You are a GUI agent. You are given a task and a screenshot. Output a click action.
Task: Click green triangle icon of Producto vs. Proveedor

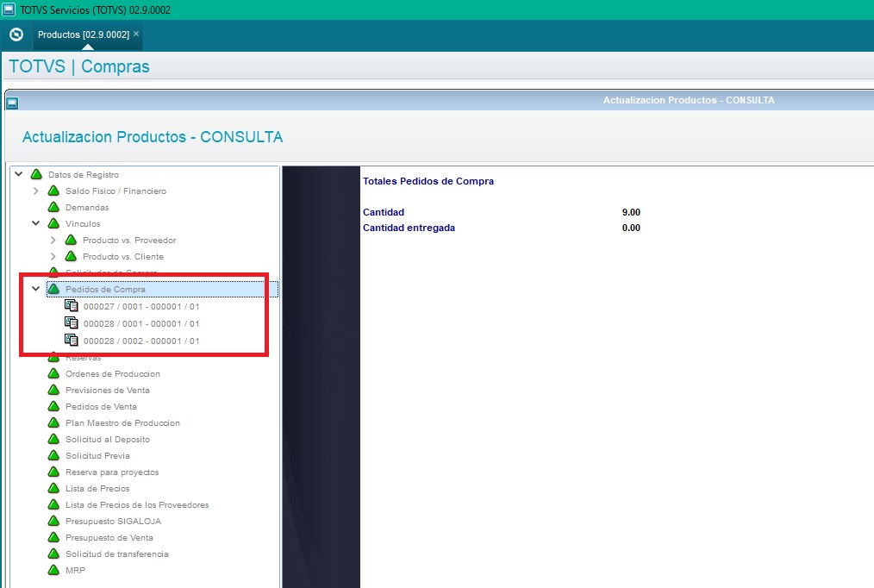click(72, 241)
